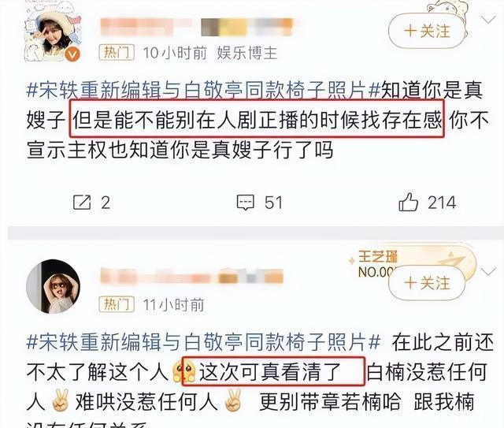This screenshot has width=504, height=428.
Task: Open second poster's sunglasses avatar
Action: [53, 286]
